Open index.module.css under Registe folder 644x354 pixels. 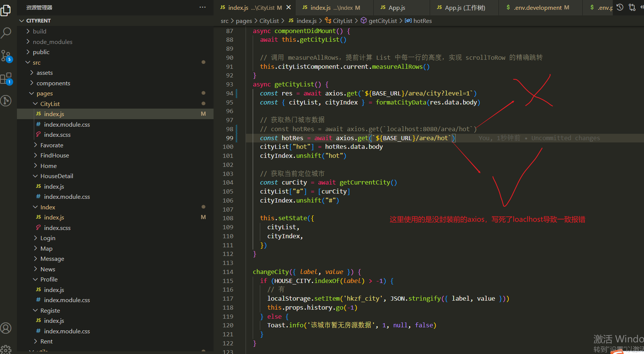coord(67,331)
